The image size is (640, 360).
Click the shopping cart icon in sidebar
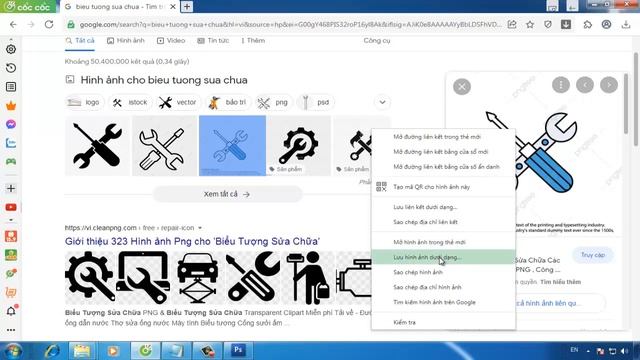[11, 293]
